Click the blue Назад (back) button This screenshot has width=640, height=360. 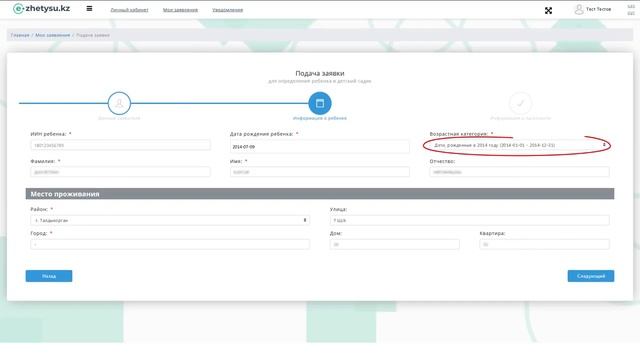click(x=49, y=276)
